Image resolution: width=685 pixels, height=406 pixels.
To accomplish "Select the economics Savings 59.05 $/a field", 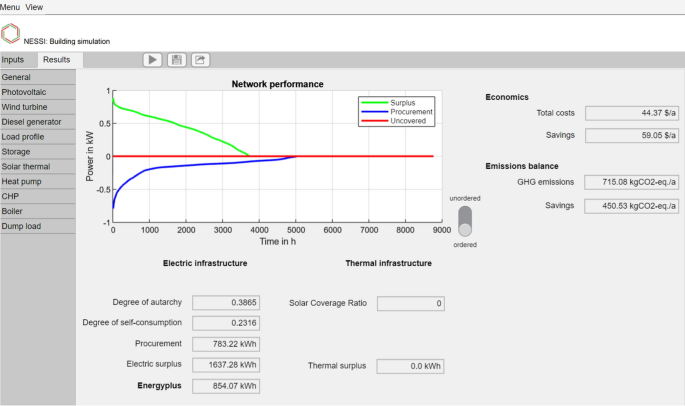I will point(632,135).
